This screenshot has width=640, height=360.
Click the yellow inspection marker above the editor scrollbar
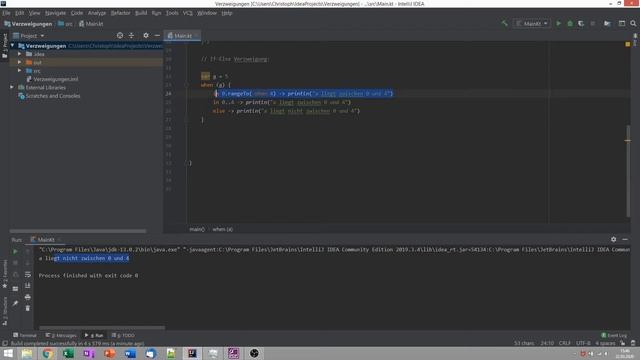click(x=628, y=44)
